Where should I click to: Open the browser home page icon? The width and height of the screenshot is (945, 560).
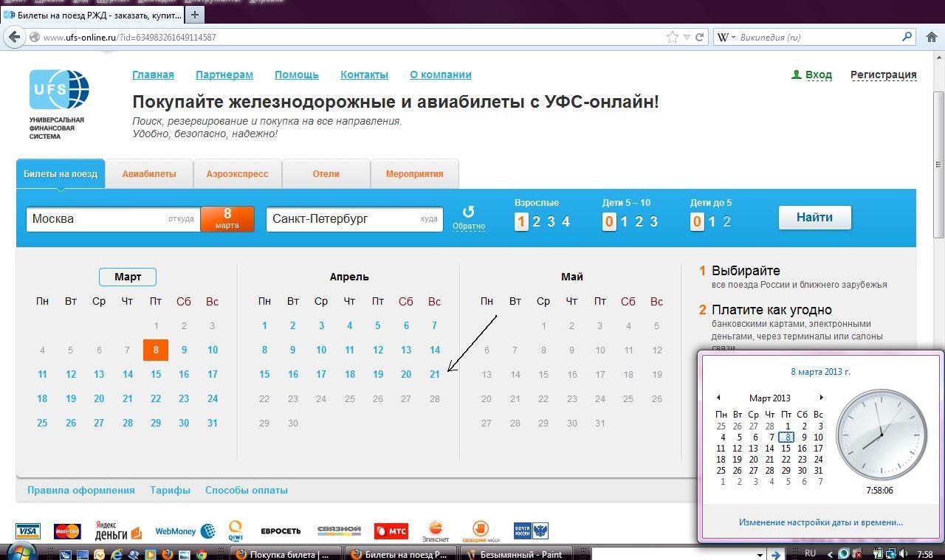(932, 37)
